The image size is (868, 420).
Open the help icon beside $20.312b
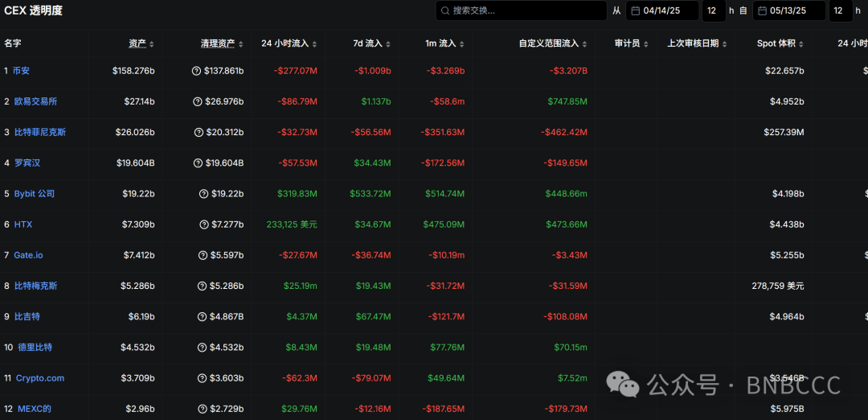pyautogui.click(x=199, y=132)
